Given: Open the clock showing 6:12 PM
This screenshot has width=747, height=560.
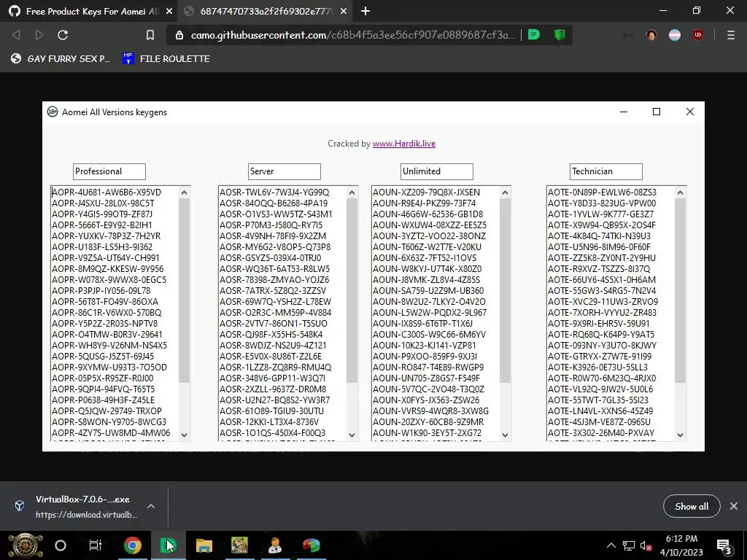Looking at the screenshot, I should coord(681,545).
